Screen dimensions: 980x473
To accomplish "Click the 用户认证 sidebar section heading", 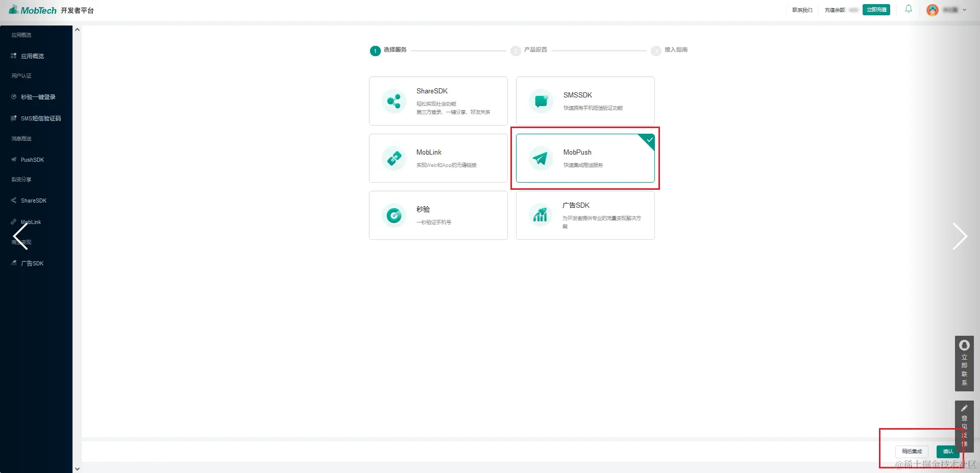I will click(x=21, y=76).
